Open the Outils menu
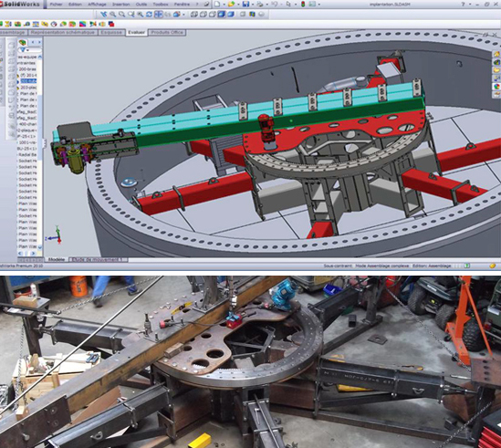Screen dimensions: 501x448 (x=141, y=5)
